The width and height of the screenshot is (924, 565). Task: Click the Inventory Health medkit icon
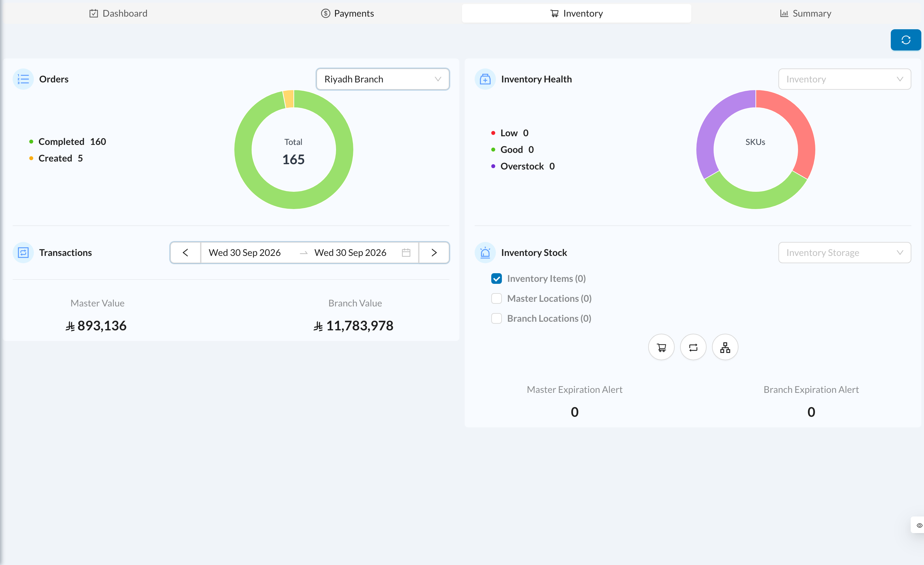(x=485, y=79)
